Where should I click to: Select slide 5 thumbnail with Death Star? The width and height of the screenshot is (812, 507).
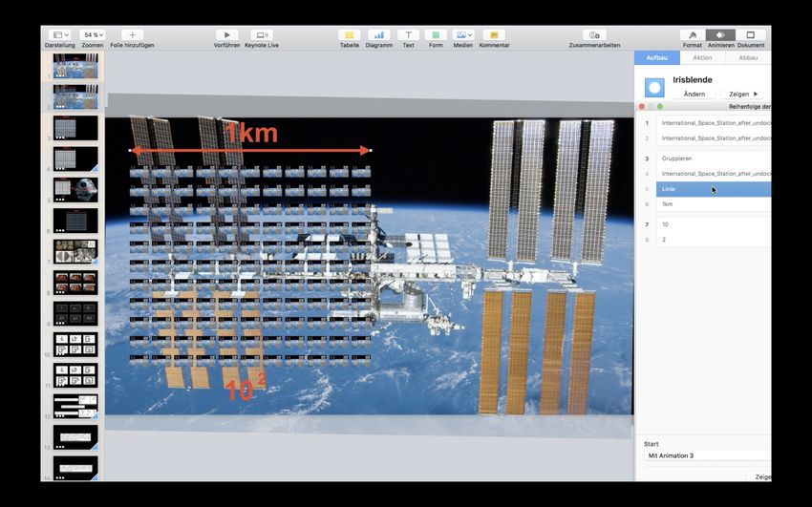point(75,190)
